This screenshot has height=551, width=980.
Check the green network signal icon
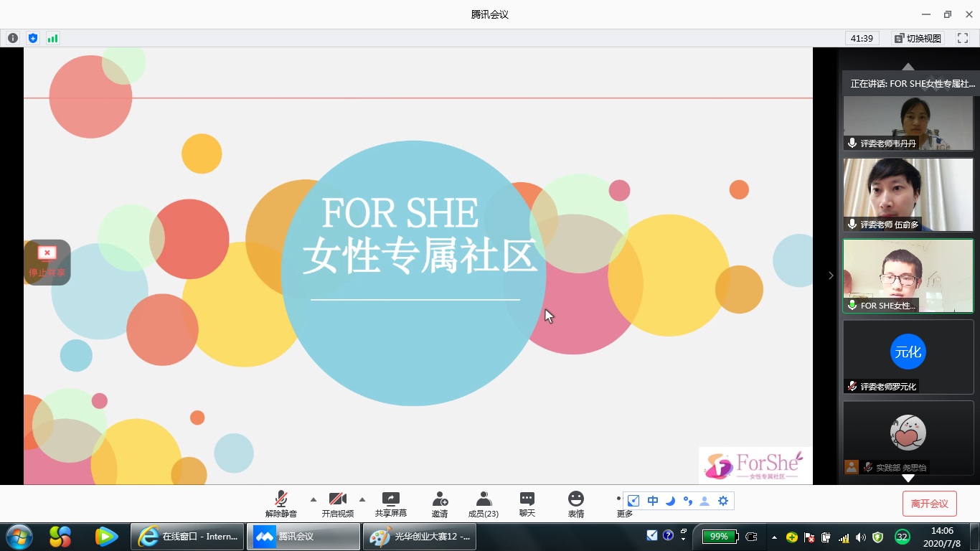tap(52, 38)
